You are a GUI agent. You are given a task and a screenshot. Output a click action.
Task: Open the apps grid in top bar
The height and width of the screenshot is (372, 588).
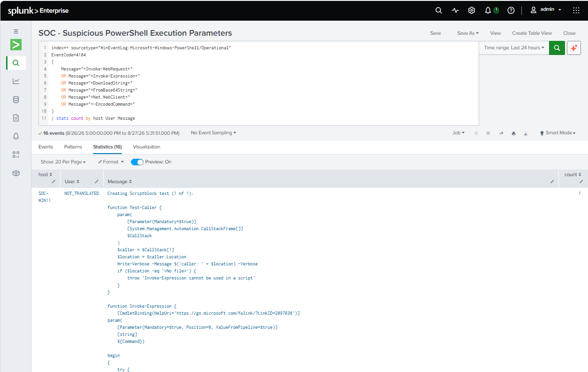point(576,10)
